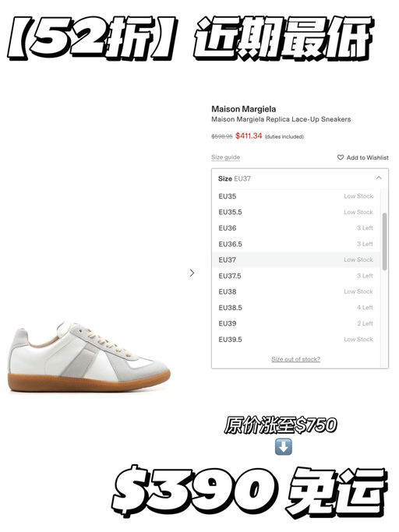Click the sneaker product image
Viewport: 399px width, 532px height.
(89, 357)
